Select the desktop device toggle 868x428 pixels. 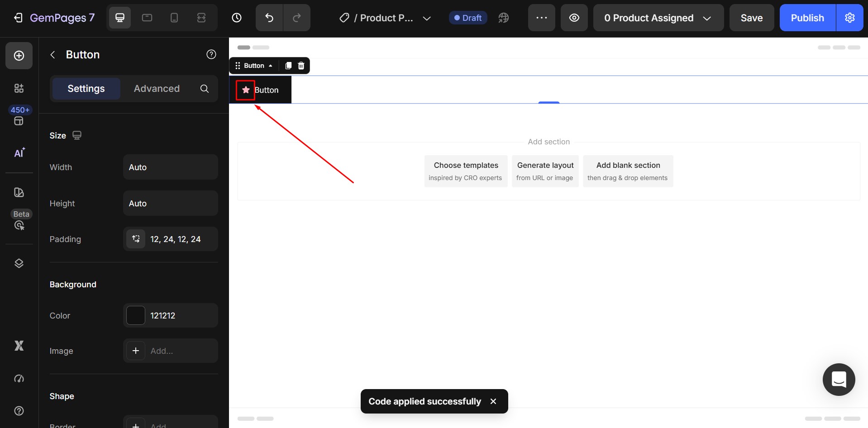coord(119,18)
